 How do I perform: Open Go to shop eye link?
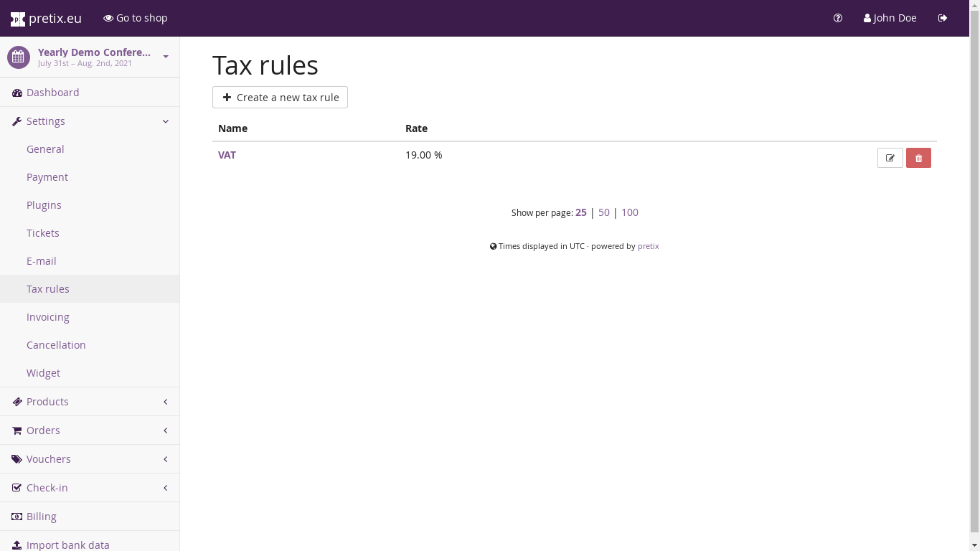click(136, 18)
